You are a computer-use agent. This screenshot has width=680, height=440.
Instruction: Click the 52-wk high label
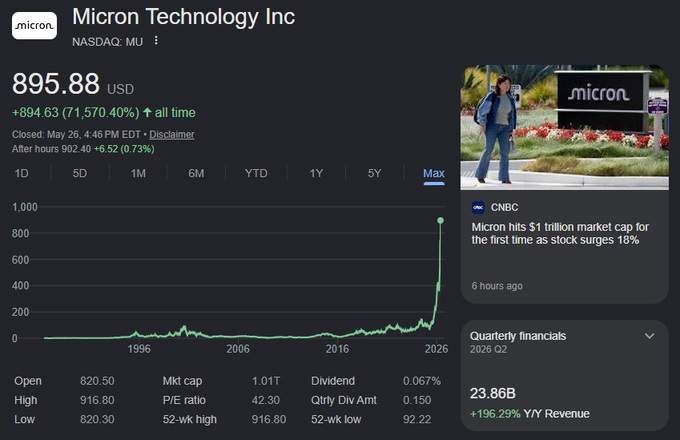click(190, 419)
